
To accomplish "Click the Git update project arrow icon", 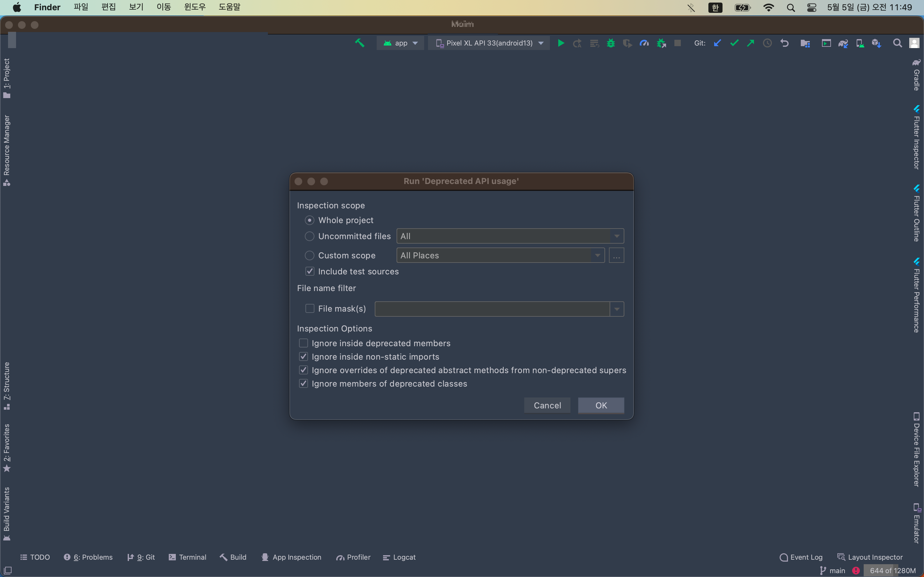I will pos(717,43).
